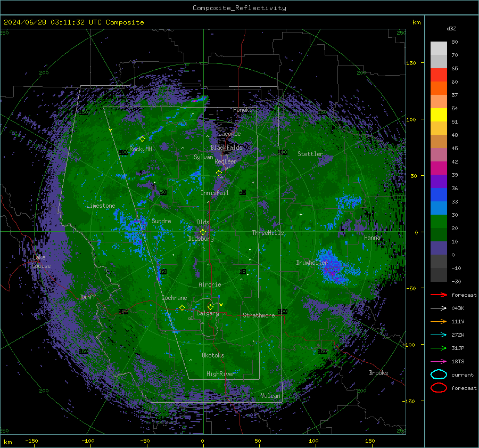The width and height of the screenshot is (479, 448).
Task: Select the Sundre label
Action: pyautogui.click(x=161, y=221)
